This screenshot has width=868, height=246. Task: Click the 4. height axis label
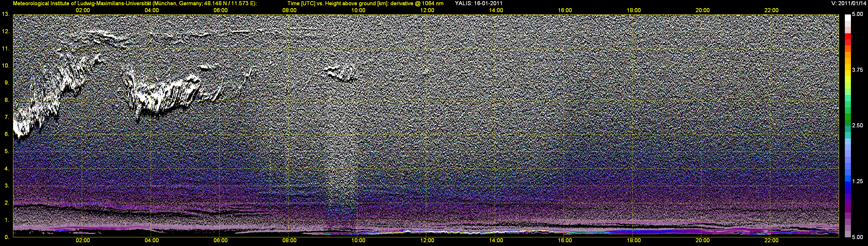coord(7,168)
